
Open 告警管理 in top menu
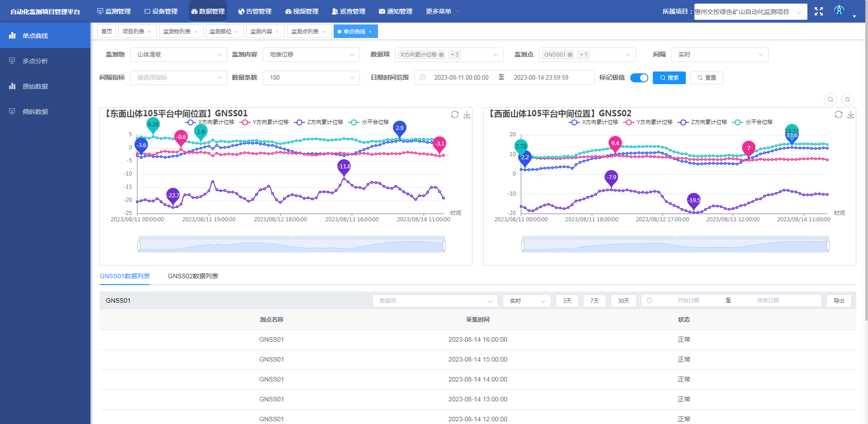255,11
